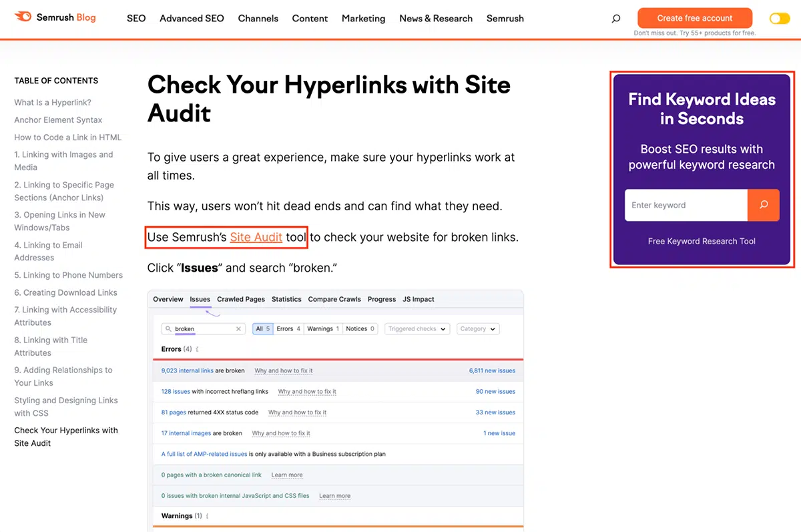Open the News & Research menu

[x=436, y=19]
